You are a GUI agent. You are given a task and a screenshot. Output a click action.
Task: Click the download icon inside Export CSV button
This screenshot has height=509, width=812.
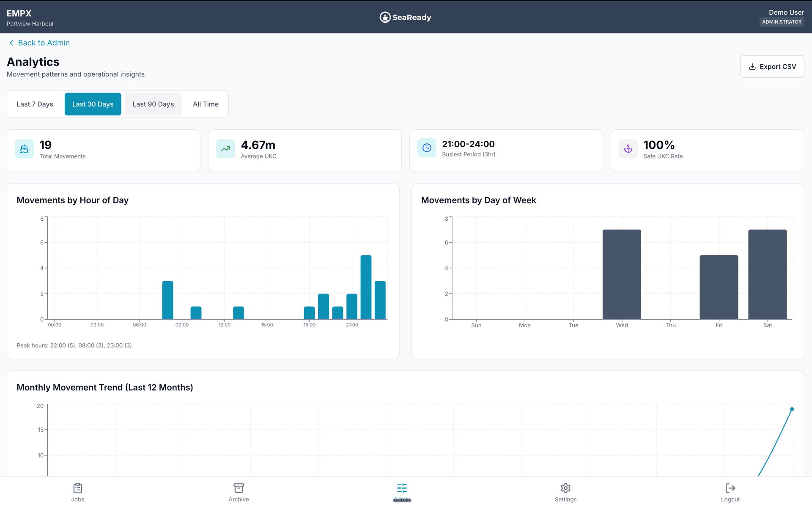752,66
